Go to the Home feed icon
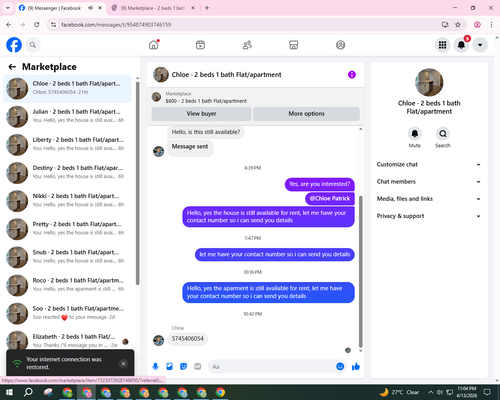 (x=154, y=45)
